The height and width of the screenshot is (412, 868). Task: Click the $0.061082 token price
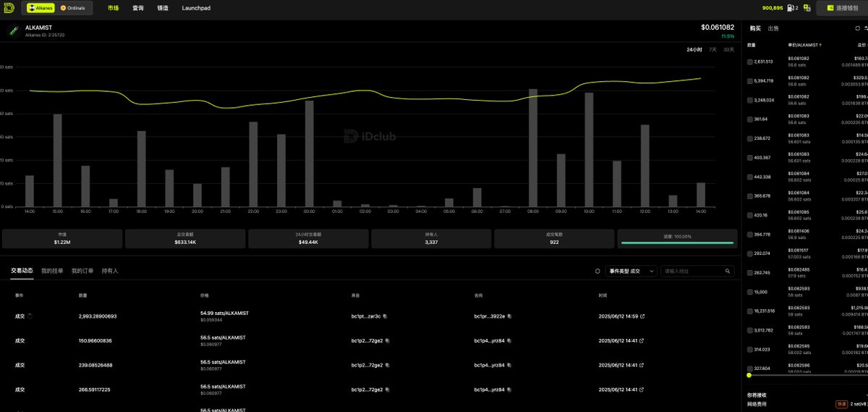click(718, 27)
